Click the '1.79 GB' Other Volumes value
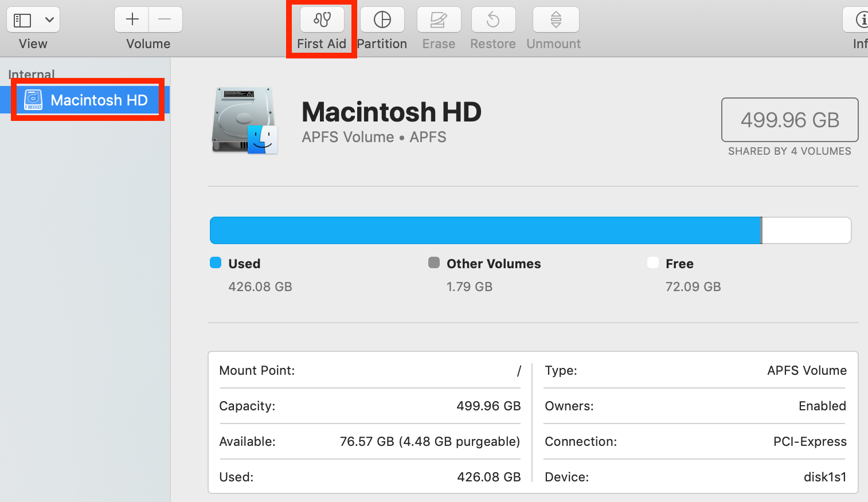 (x=470, y=287)
